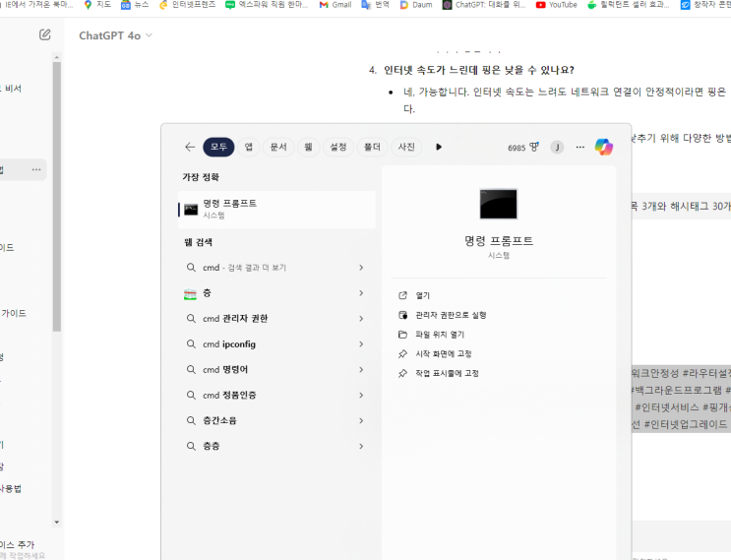Select the 문서 filter tab
This screenshot has height=560, width=731.
click(278, 147)
